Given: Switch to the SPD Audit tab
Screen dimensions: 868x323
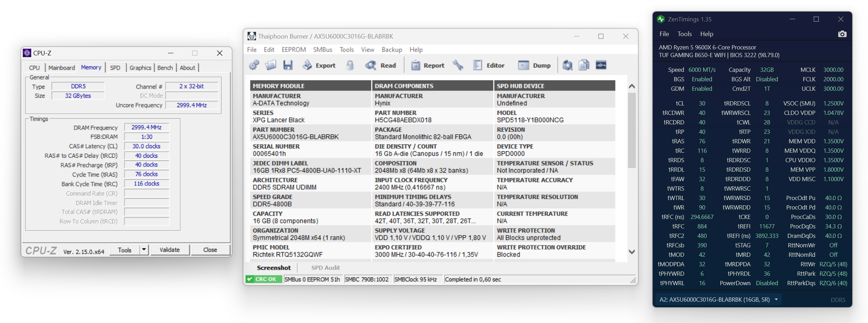Looking at the screenshot, I should 325,268.
